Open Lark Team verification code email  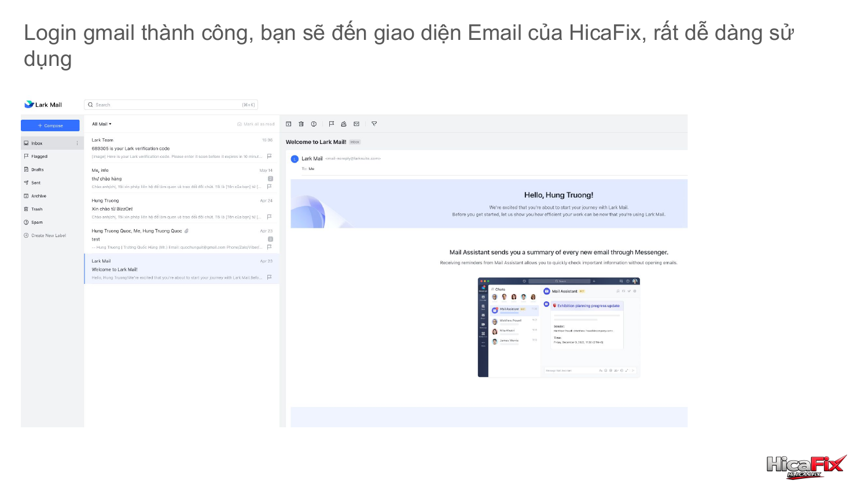pyautogui.click(x=182, y=148)
